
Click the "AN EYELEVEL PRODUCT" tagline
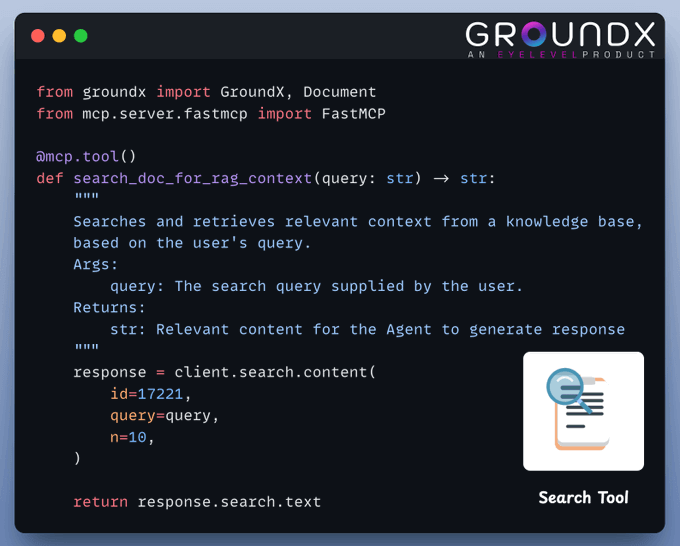pos(561,55)
